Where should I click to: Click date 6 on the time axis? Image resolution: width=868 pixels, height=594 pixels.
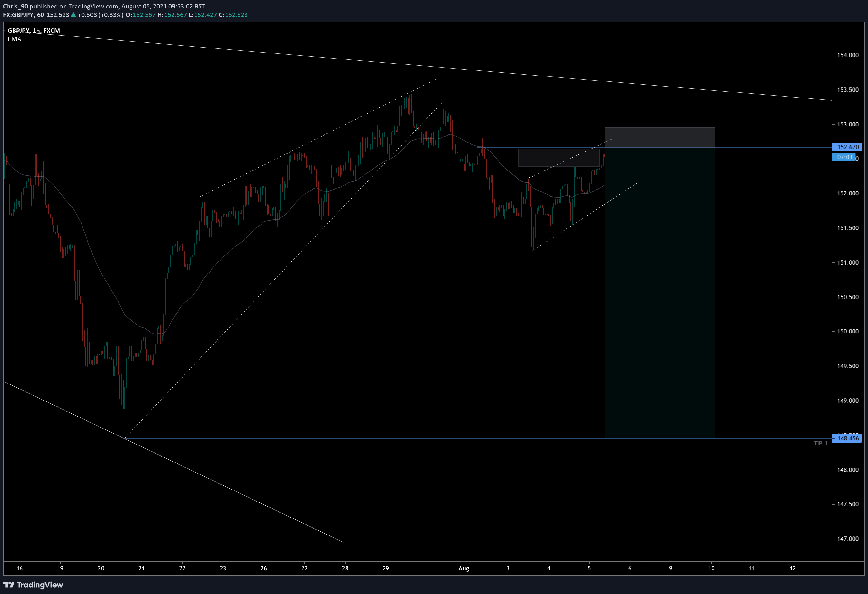click(630, 569)
